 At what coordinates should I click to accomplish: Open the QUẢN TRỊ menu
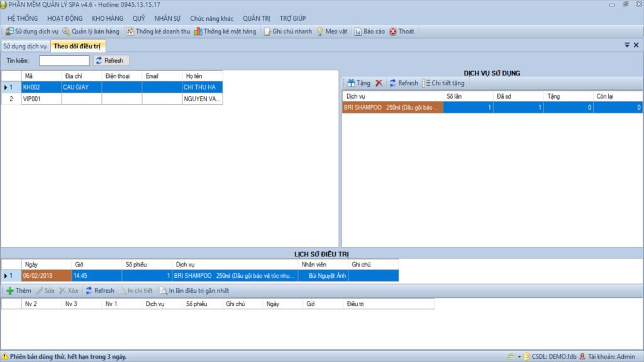[256, 18]
